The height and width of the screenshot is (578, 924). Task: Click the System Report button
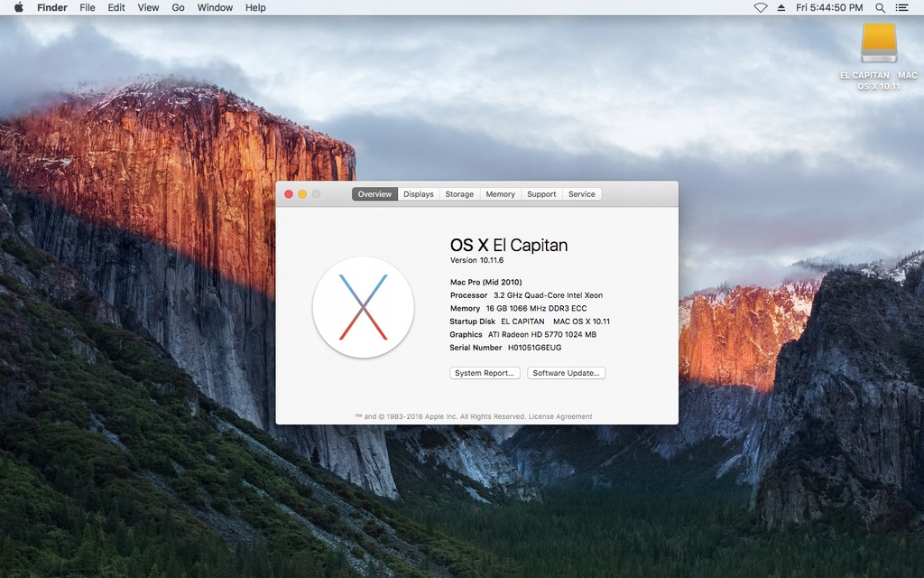pos(485,373)
